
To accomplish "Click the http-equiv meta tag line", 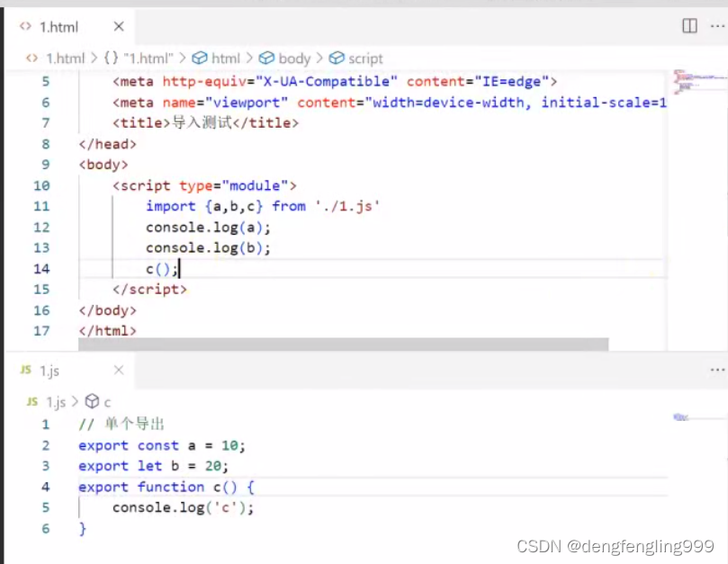I will point(334,82).
